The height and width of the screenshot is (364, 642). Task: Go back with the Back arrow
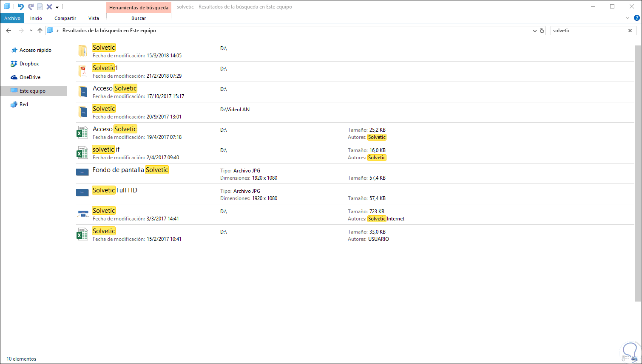(9, 31)
